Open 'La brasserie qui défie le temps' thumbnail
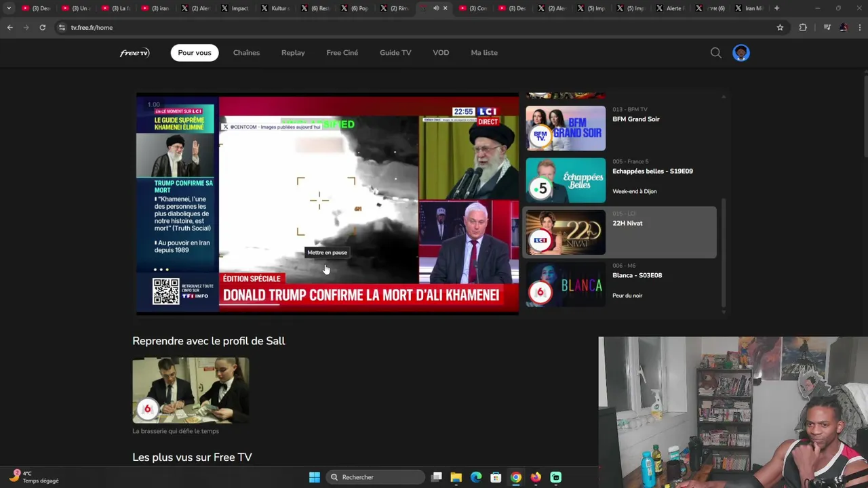The image size is (868, 488). click(x=191, y=391)
